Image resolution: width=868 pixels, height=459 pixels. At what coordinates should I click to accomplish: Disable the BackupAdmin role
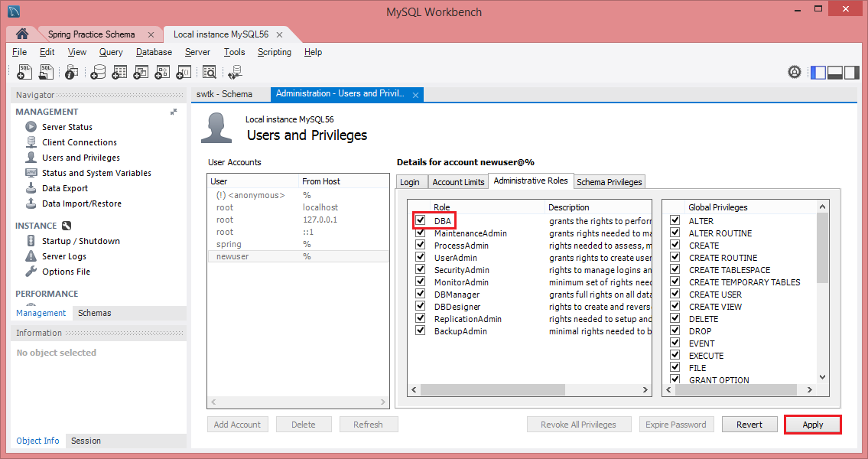(420, 330)
